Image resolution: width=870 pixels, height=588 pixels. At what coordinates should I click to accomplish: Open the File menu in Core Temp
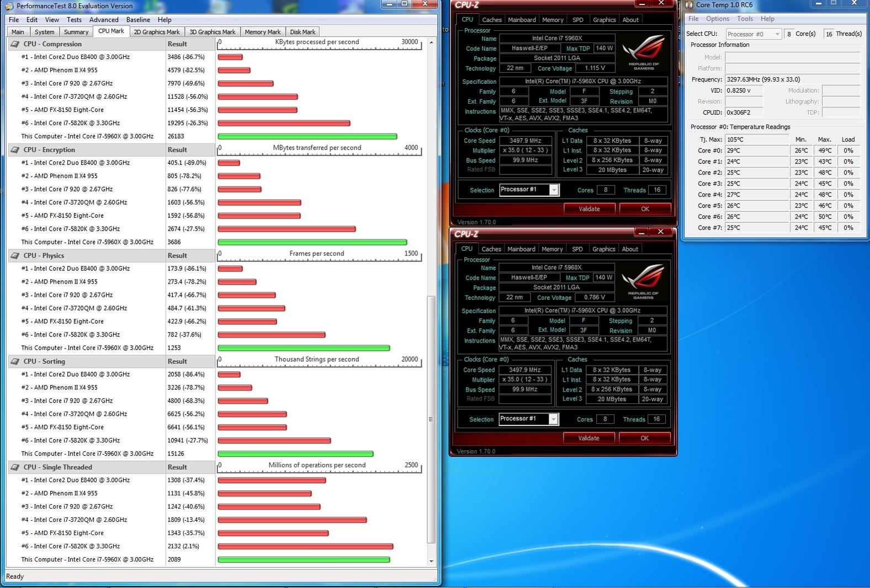(693, 19)
